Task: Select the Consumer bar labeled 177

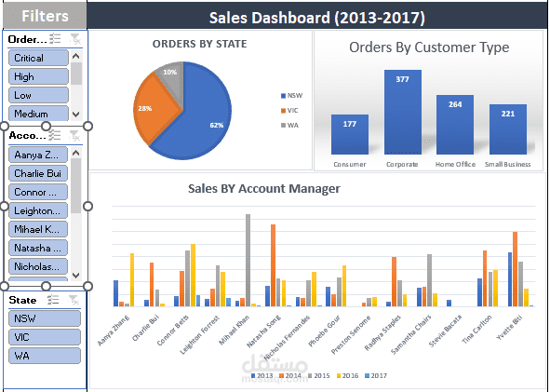Action: click(350, 134)
